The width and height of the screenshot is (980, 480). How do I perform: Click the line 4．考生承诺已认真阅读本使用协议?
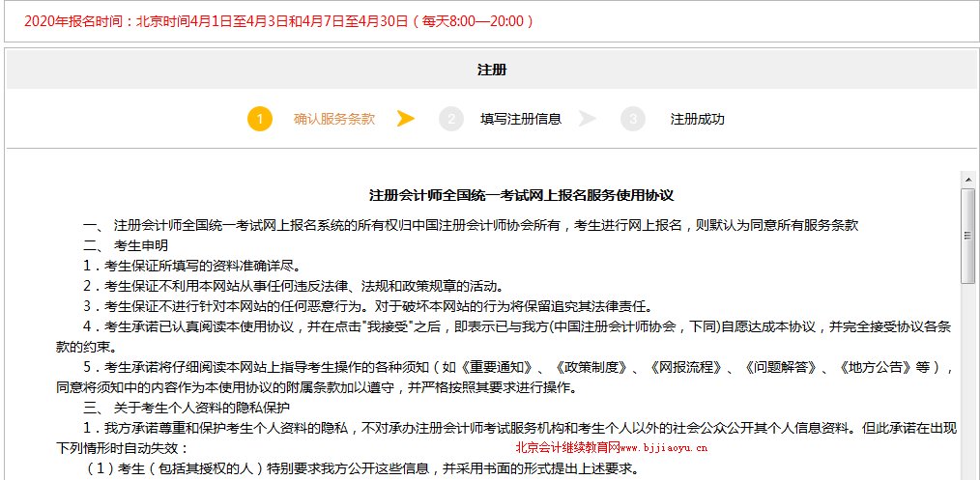click(504, 336)
